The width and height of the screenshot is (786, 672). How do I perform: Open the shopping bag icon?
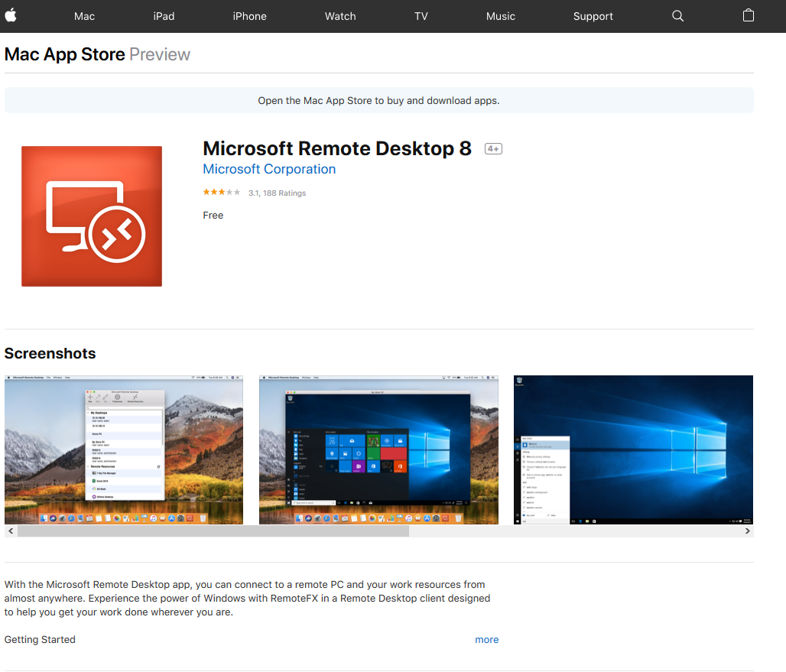pos(748,15)
